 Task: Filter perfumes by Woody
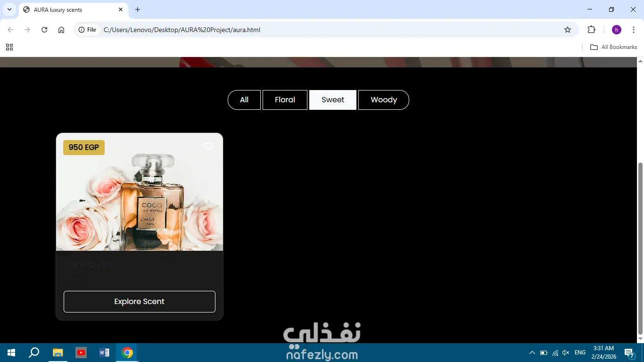[384, 100]
